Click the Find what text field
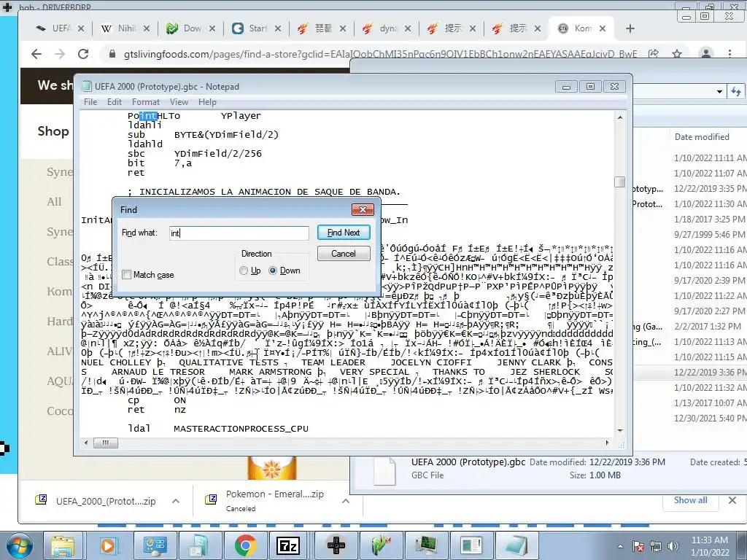 239,233
